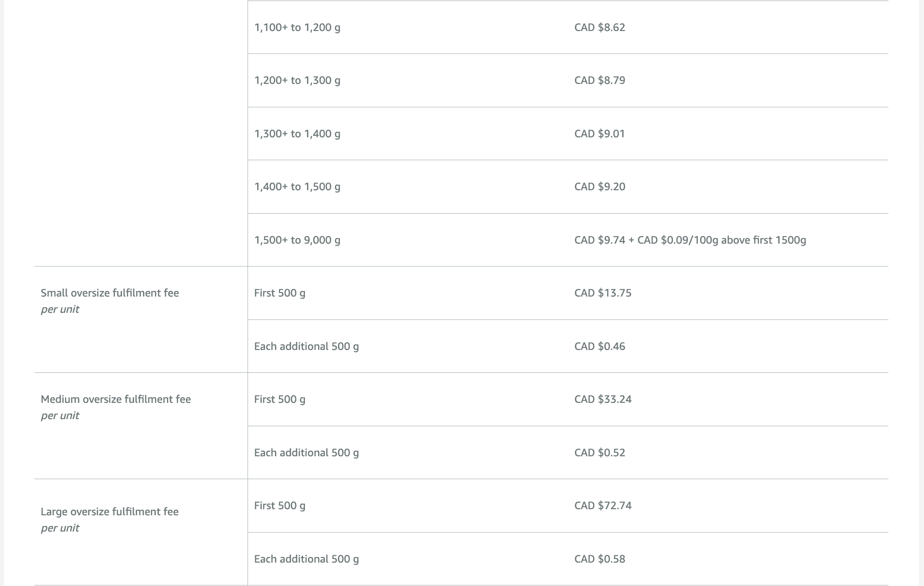Click the "Medium oversize fulfilment fee" label

point(116,399)
